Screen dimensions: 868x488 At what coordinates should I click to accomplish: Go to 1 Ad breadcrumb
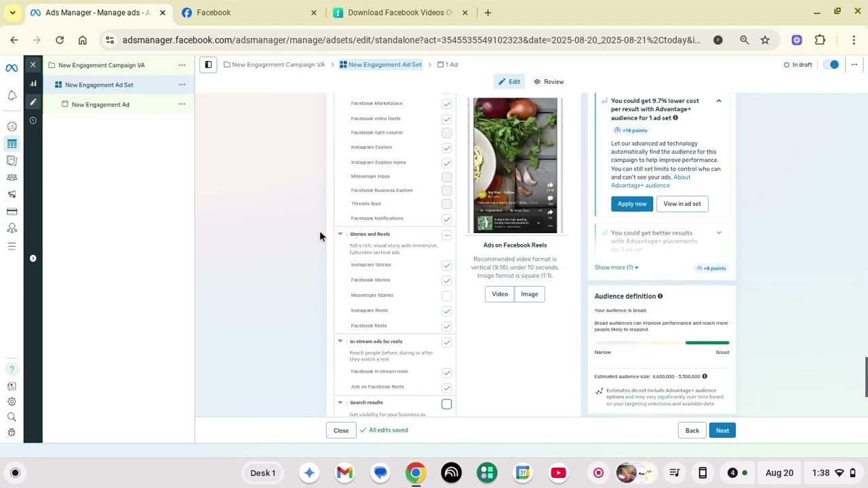[x=448, y=64]
